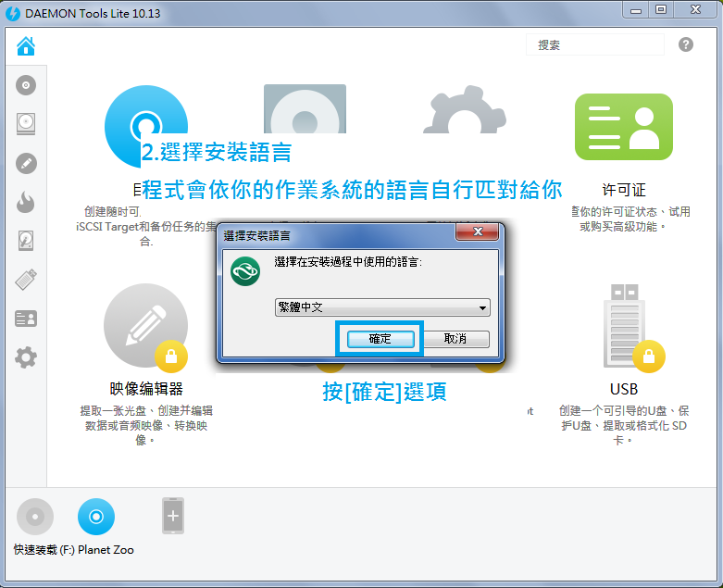Click the USB label text
This screenshot has height=588, width=723.
[x=624, y=389]
